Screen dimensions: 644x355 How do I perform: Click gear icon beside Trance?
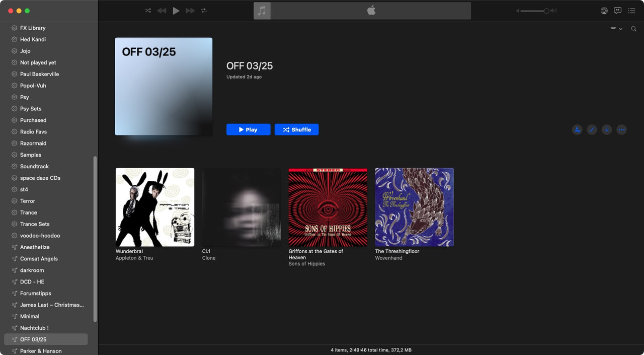point(15,212)
